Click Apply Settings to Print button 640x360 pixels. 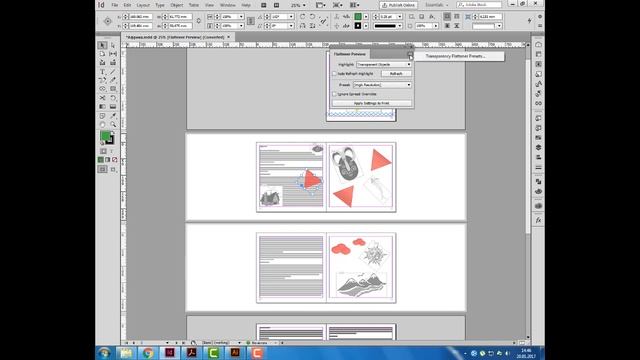click(371, 103)
